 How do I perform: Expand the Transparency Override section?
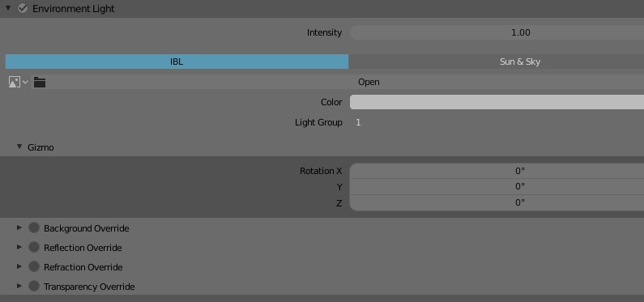tap(19, 286)
